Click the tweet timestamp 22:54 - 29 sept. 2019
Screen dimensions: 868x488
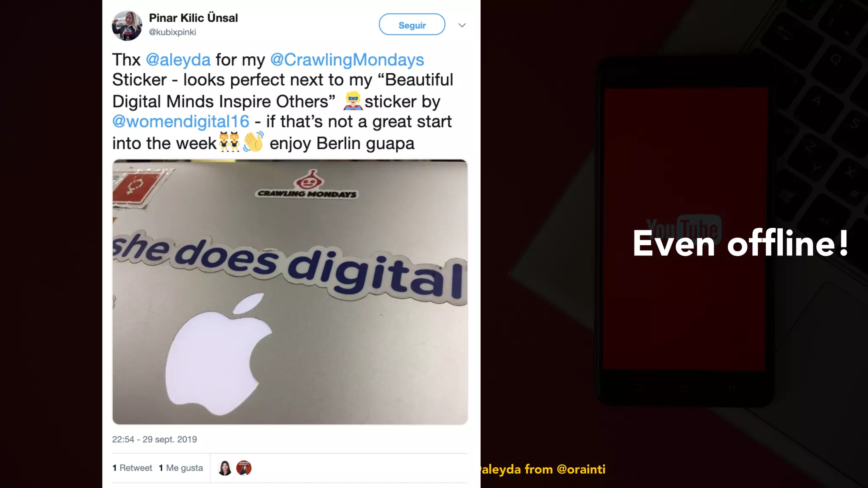[154, 439]
